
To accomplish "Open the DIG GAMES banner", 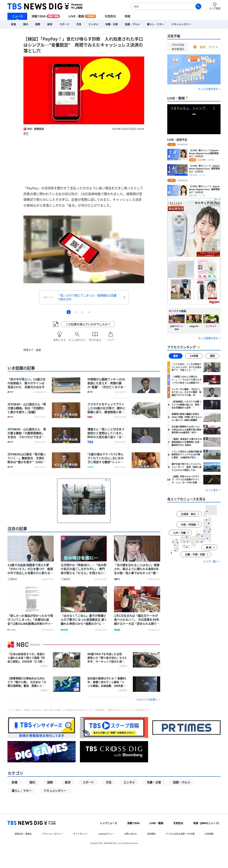I will (x=42, y=751).
